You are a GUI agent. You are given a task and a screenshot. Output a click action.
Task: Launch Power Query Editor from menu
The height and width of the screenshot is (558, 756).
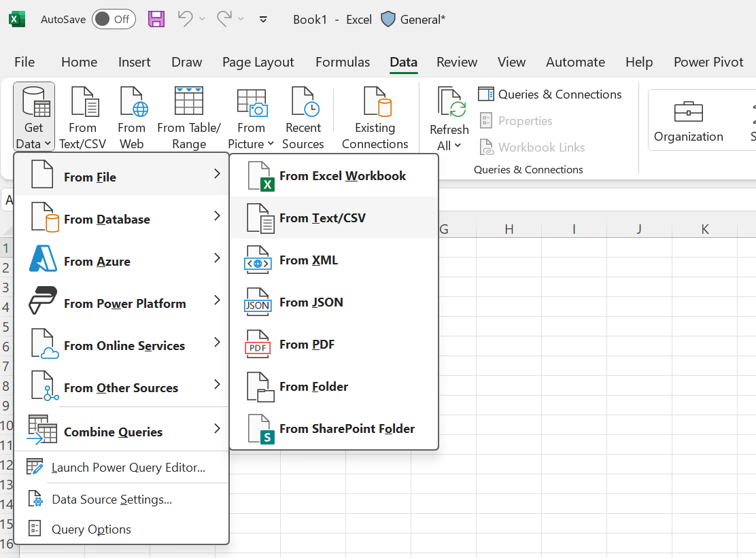point(122,468)
